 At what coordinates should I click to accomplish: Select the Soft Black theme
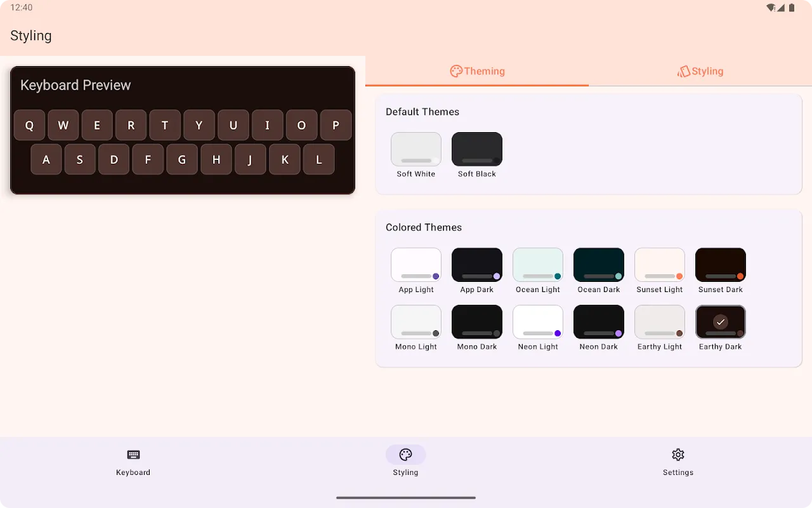(x=477, y=149)
